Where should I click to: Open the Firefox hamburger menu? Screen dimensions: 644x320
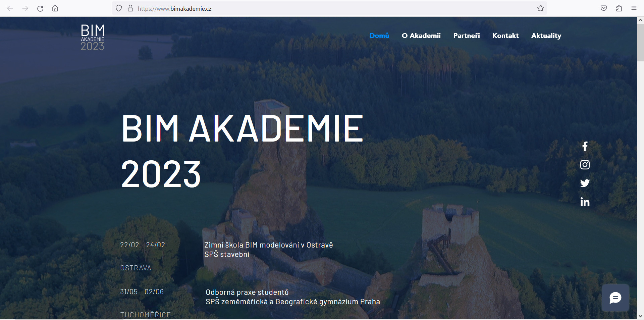coord(634,8)
